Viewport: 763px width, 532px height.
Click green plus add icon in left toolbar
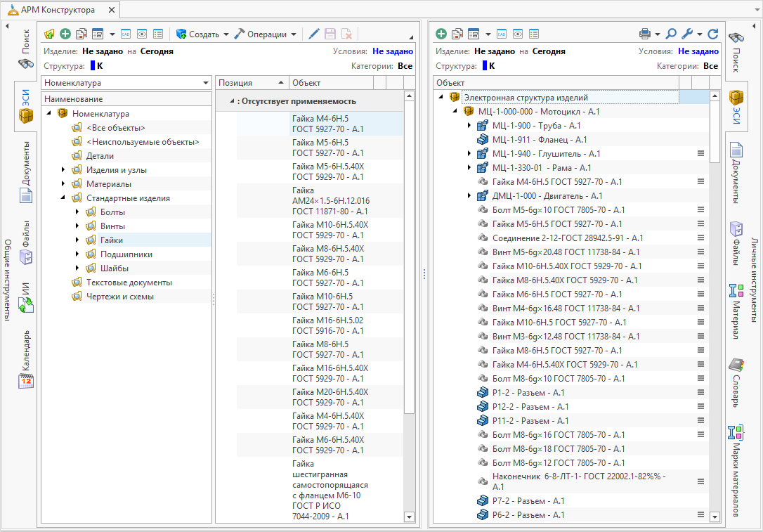pyautogui.click(x=65, y=34)
